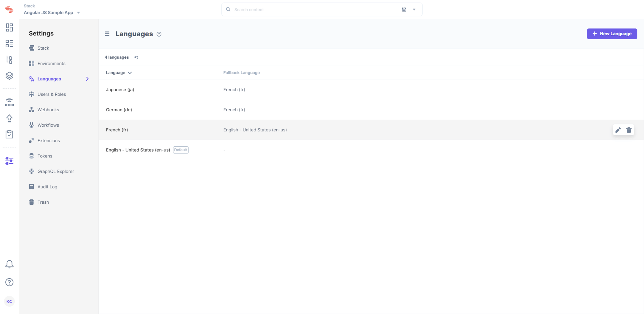This screenshot has height=314, width=644.
Task: Refresh the languages list
Action: [136, 57]
